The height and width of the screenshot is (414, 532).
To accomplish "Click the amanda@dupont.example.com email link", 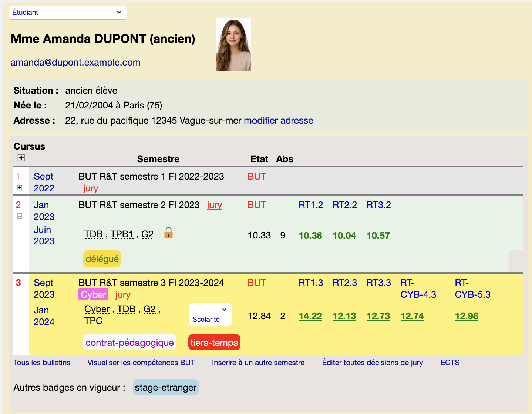I will coord(75,63).
